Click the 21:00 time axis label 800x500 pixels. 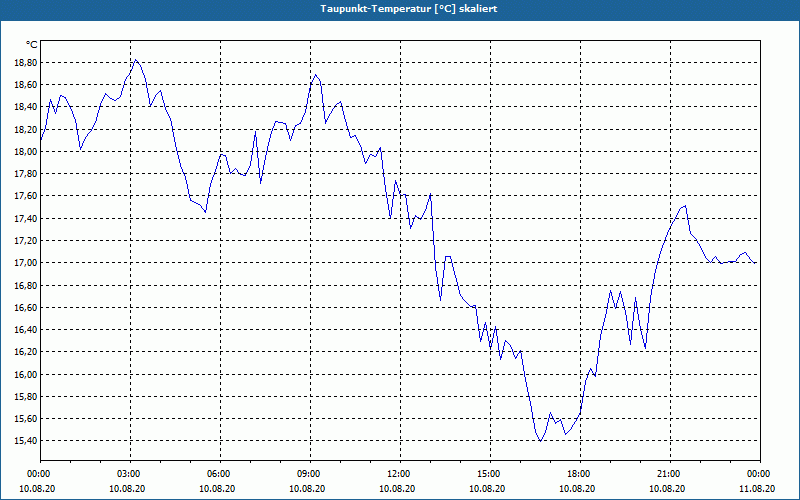(x=670, y=474)
